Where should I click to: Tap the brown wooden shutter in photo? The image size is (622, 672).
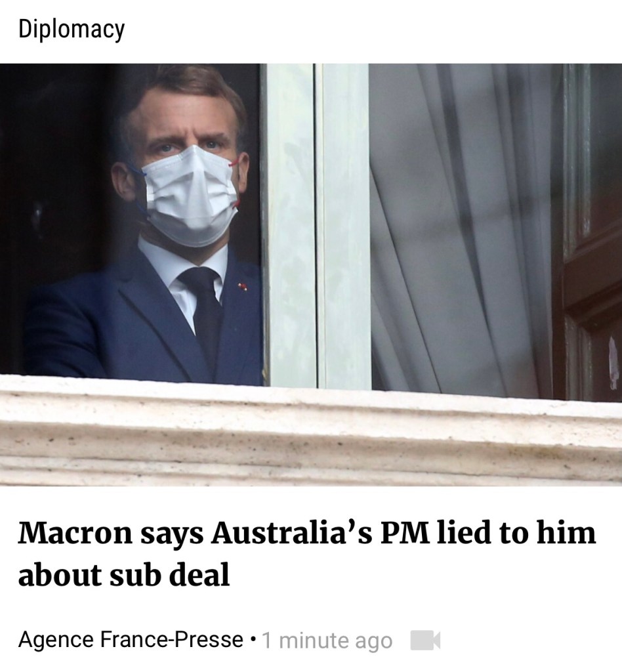tap(589, 232)
